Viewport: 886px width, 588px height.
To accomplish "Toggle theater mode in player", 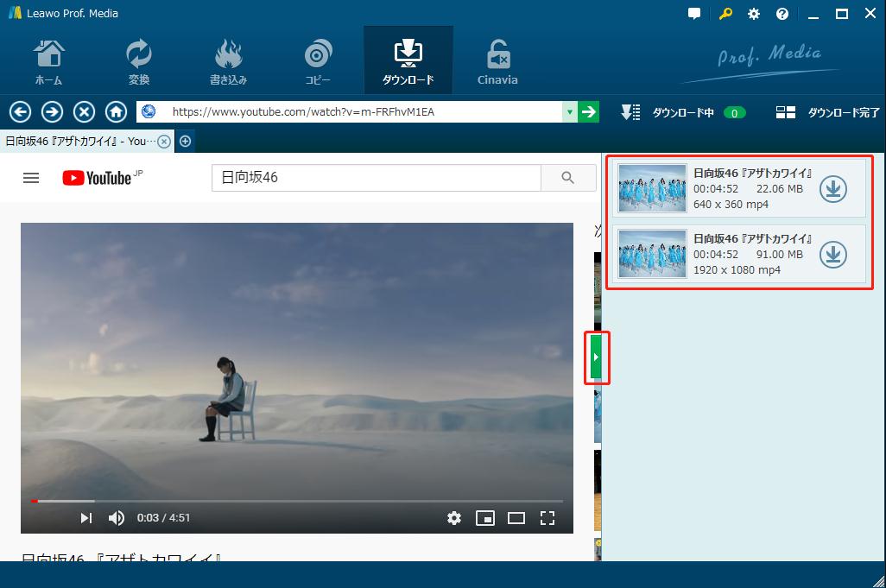I will pos(516,518).
